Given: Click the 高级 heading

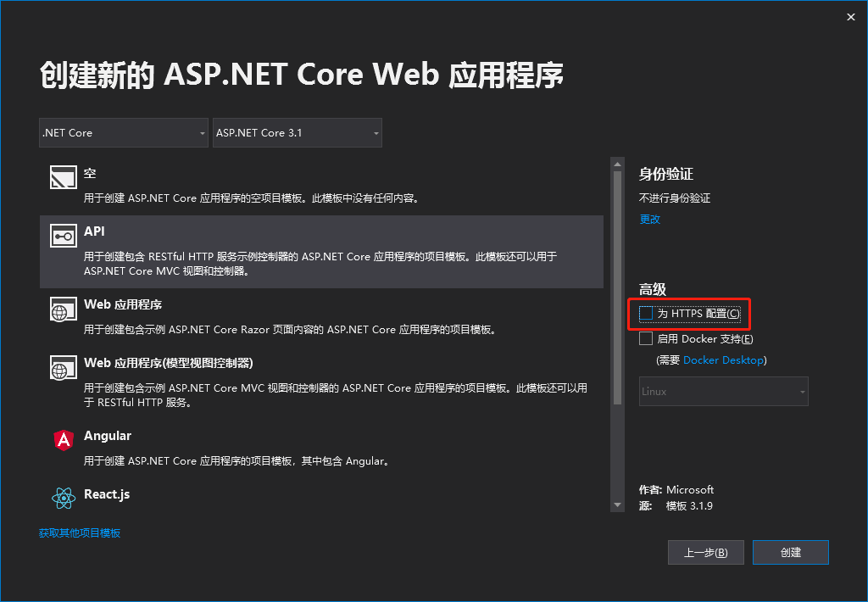Looking at the screenshot, I should coord(652,289).
